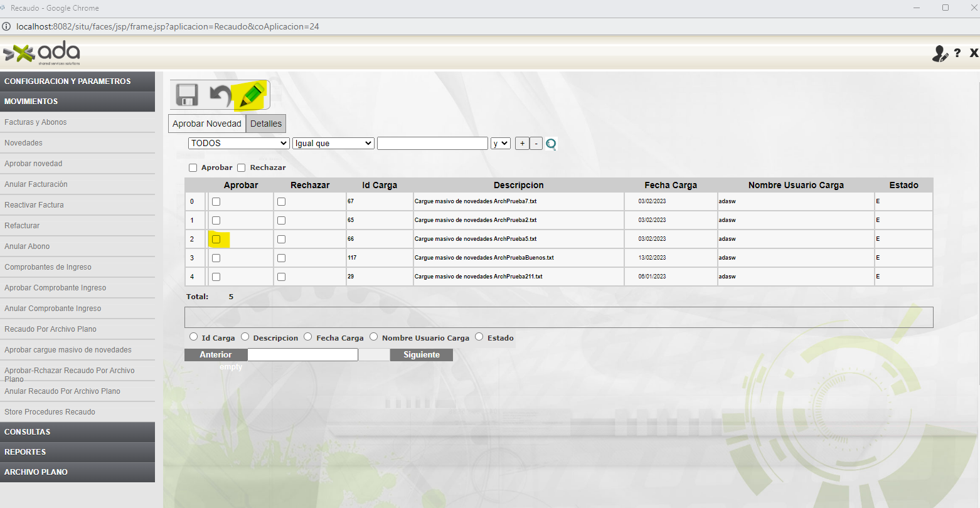Click the plus add filter button
This screenshot has width=980, height=508.
click(x=522, y=144)
